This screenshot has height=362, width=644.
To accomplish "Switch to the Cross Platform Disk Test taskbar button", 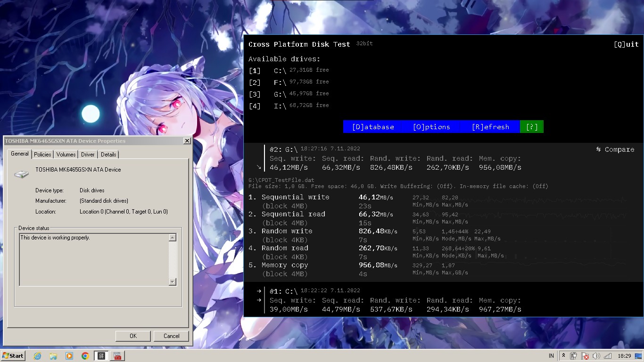I will tap(101, 356).
